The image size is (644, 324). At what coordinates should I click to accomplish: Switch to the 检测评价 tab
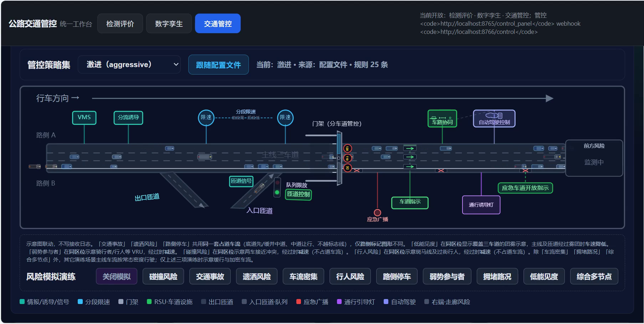click(120, 24)
